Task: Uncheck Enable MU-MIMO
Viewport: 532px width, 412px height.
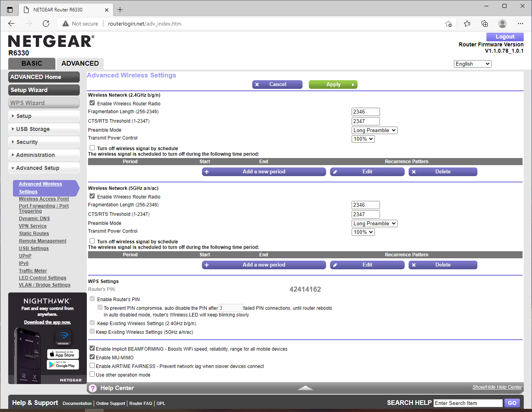Action: pos(92,357)
